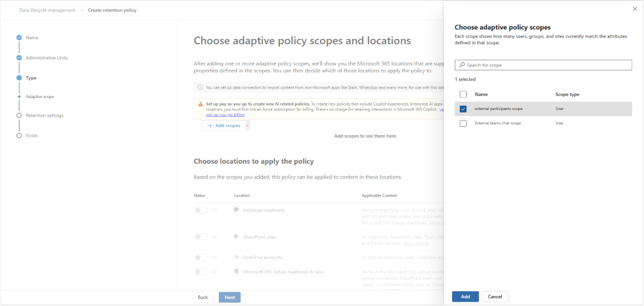Screen dimensions: 644x306
Task: Click the completed Name step checkmark icon
Action: tap(19, 38)
